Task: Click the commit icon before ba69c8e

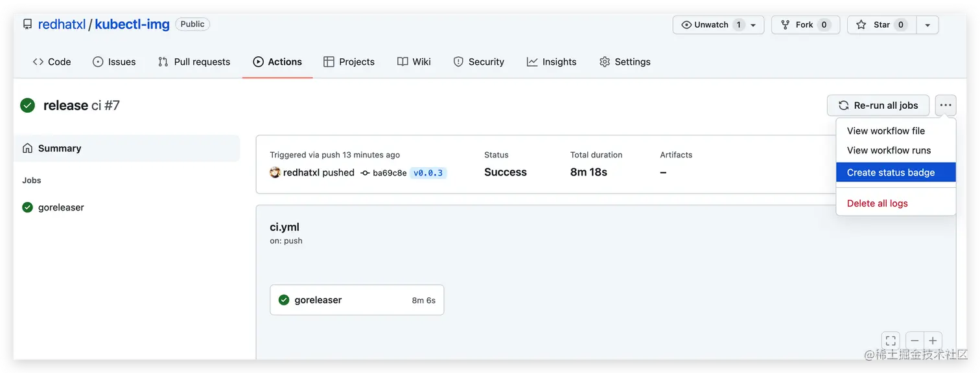Action: (366, 173)
